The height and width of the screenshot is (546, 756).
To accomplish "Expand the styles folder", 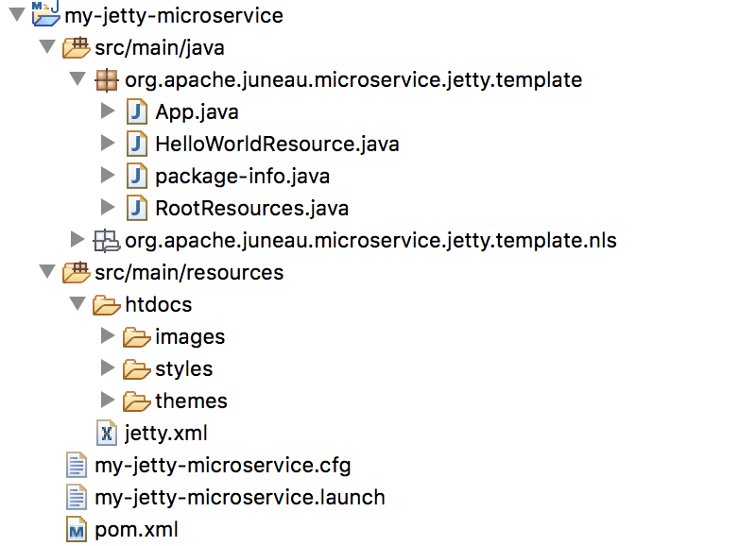I will [x=107, y=368].
